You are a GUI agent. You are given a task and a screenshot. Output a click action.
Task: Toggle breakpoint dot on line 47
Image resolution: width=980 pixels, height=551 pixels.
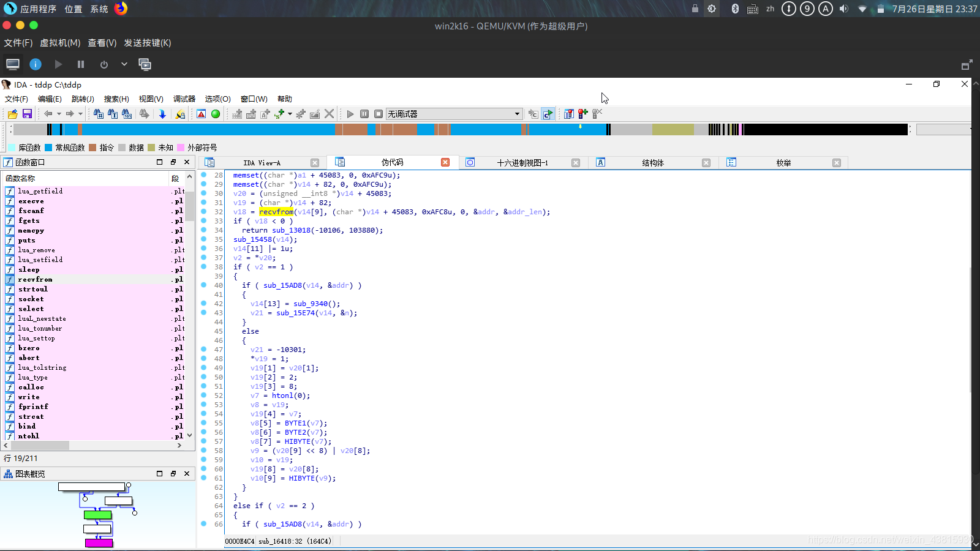204,350
